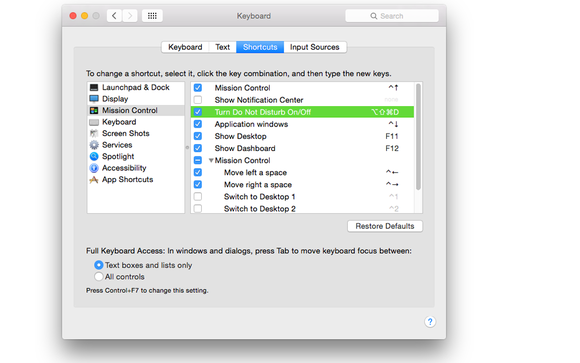Click the shortcut list vertical scrollbar

point(418,137)
